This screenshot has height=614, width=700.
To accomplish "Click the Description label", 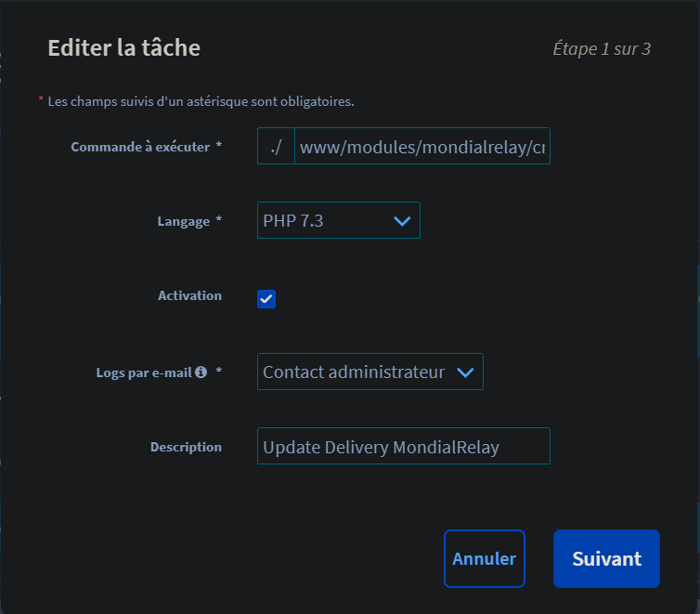I will click(x=186, y=447).
